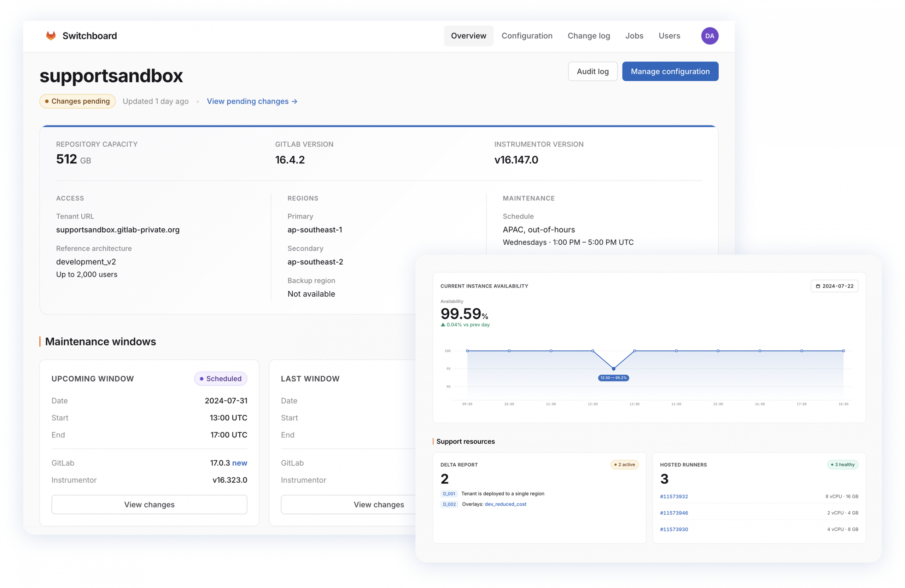Click the primary region ap-southeast-1
The image size is (905, 588).
click(315, 230)
